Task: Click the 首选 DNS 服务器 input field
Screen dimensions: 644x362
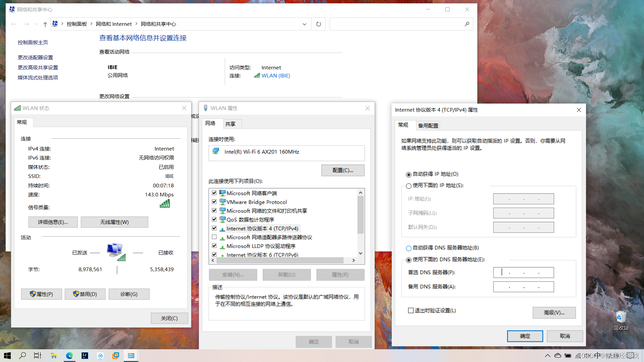Action: [x=523, y=273]
